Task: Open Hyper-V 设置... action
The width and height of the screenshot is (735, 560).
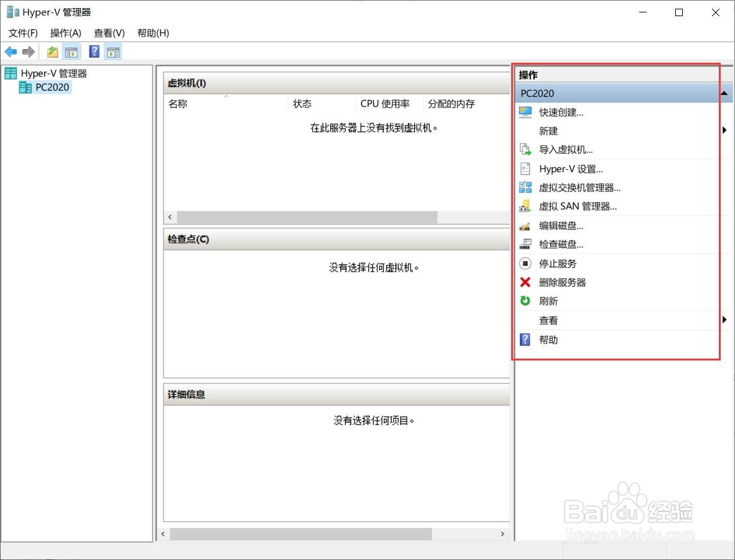Action: (x=571, y=168)
